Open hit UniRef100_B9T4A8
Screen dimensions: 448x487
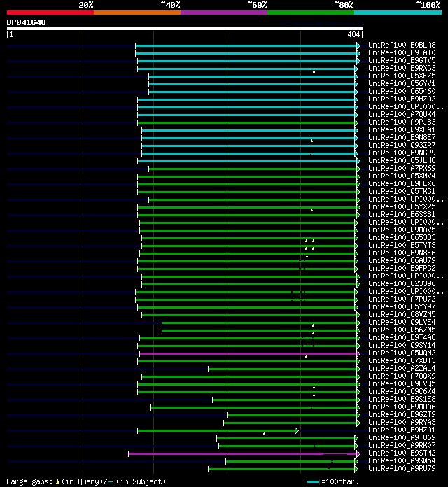tap(402, 337)
